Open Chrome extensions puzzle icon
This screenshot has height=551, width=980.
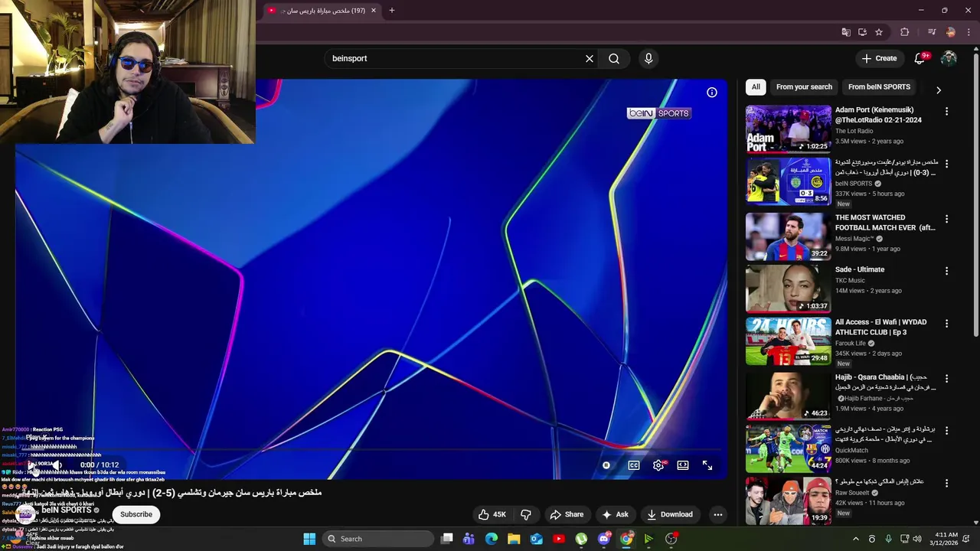pyautogui.click(x=905, y=32)
